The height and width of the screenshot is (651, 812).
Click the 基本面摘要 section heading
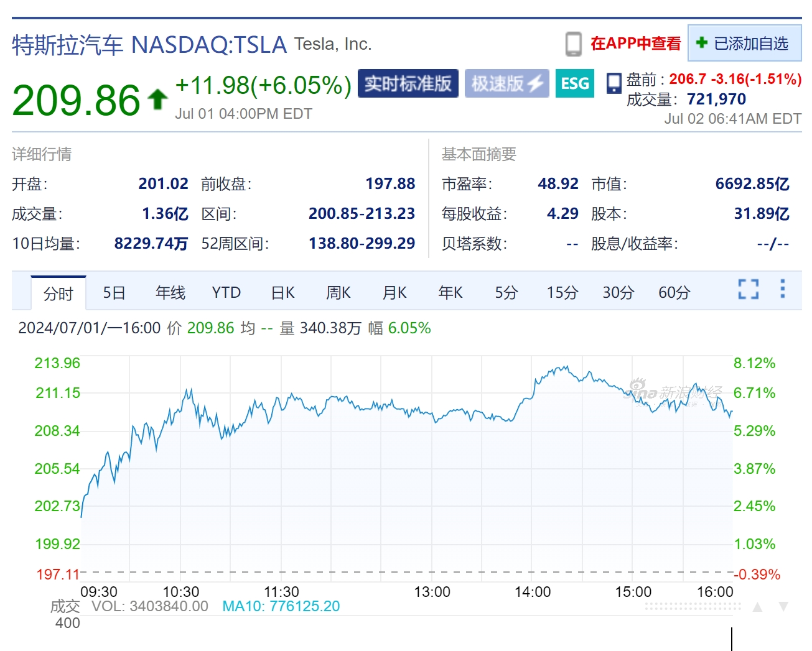(x=479, y=154)
